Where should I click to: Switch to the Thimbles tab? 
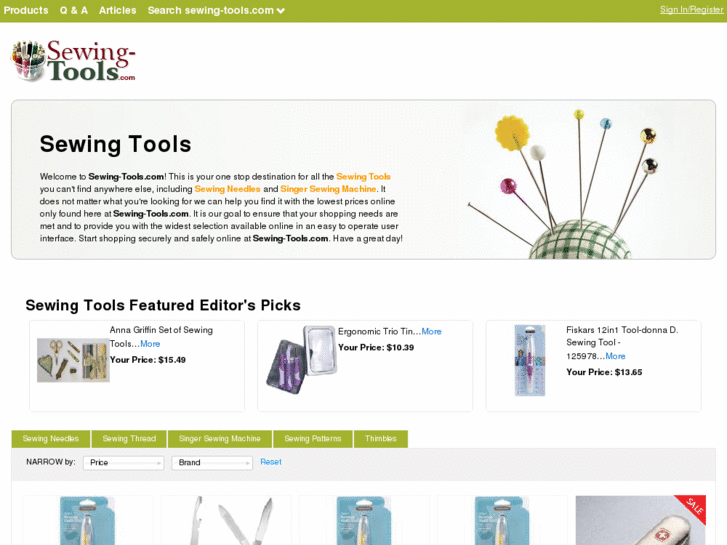381,439
